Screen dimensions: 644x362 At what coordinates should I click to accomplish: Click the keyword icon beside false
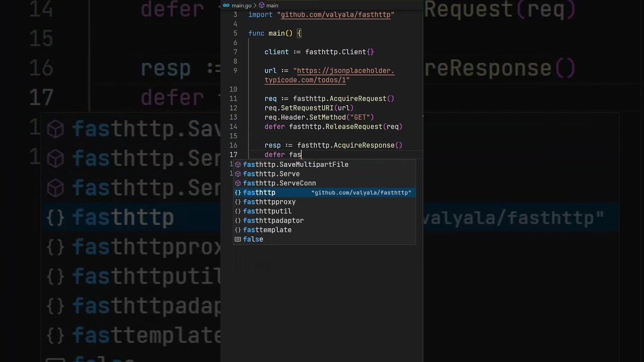point(238,239)
